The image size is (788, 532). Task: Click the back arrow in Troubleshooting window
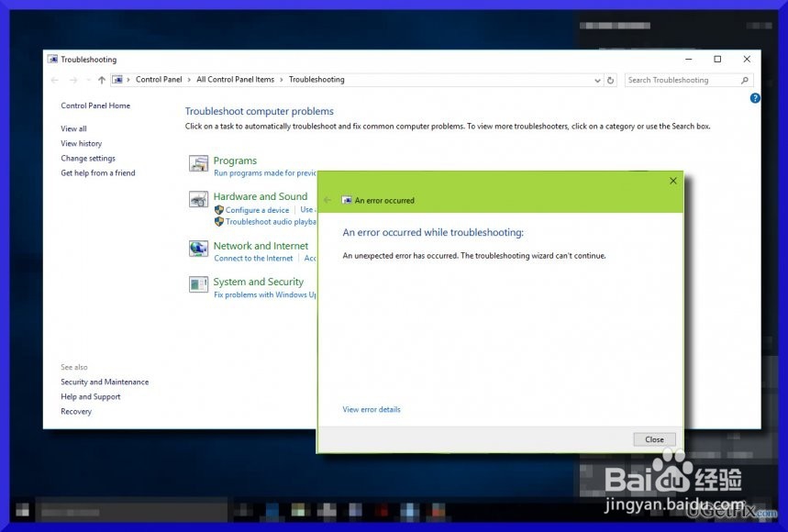pos(55,80)
